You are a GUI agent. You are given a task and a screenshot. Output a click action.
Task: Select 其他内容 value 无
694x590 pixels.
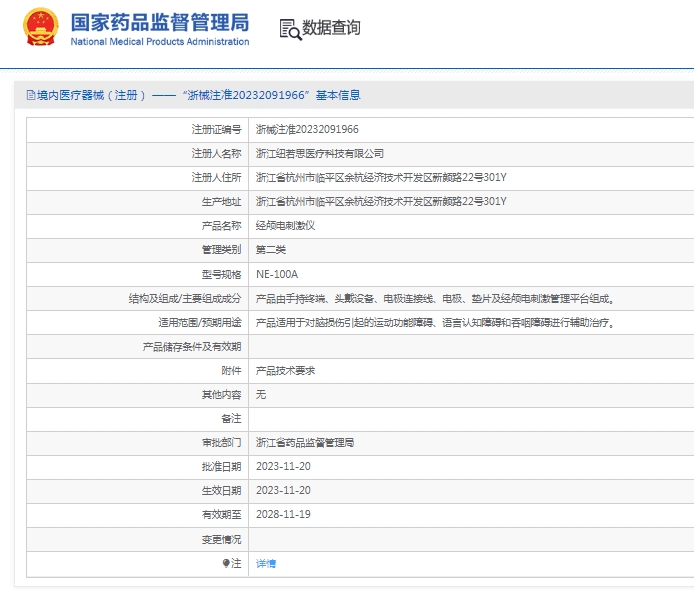pyautogui.click(x=261, y=394)
